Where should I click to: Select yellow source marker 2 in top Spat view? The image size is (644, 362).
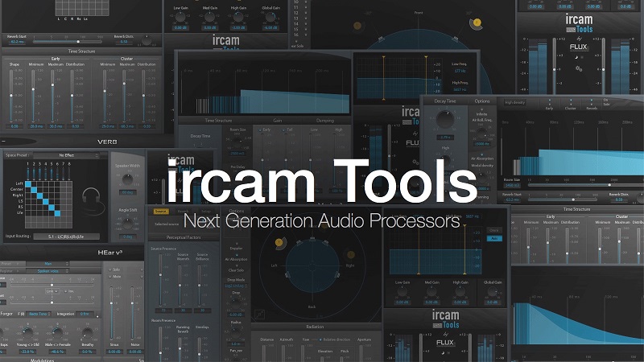point(477,23)
